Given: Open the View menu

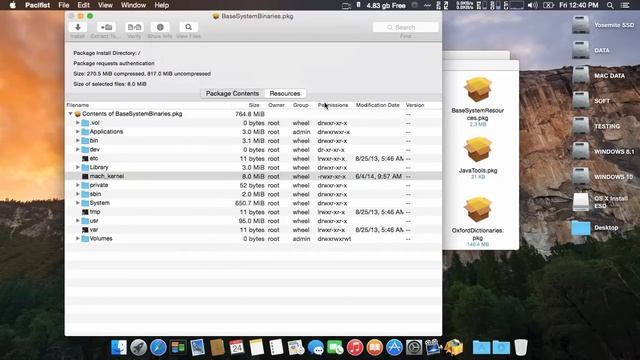Looking at the screenshot, I should (x=105, y=5).
